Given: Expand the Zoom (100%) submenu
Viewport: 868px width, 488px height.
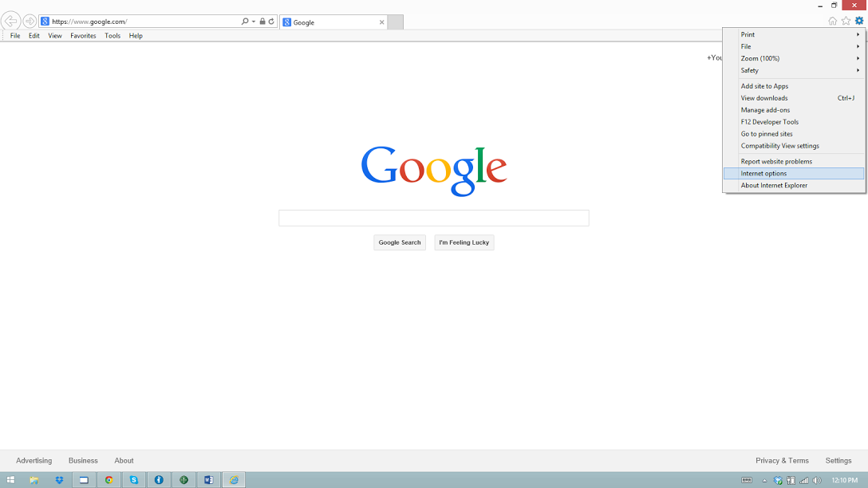Looking at the screenshot, I should 794,58.
